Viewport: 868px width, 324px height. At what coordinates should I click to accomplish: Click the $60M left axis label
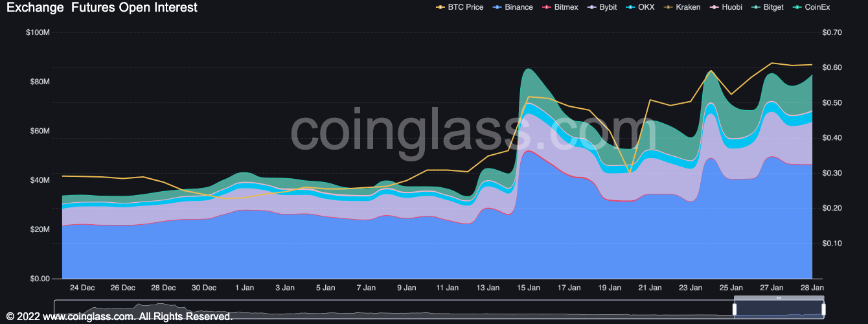[x=40, y=131]
